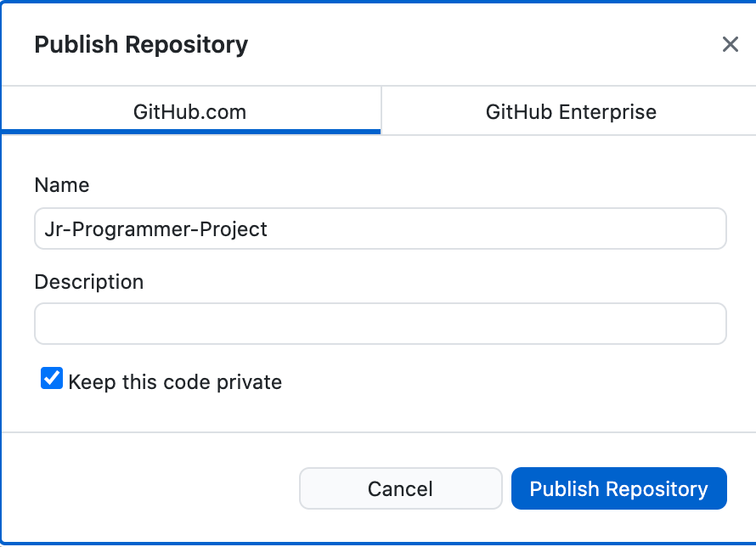Focus the empty Description field
This screenshot has height=547, width=756.
pyautogui.click(x=380, y=324)
